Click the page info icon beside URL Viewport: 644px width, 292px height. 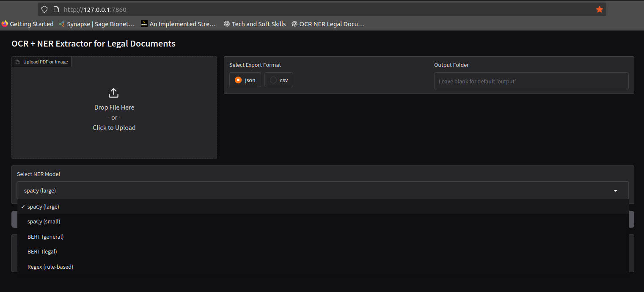pos(56,9)
